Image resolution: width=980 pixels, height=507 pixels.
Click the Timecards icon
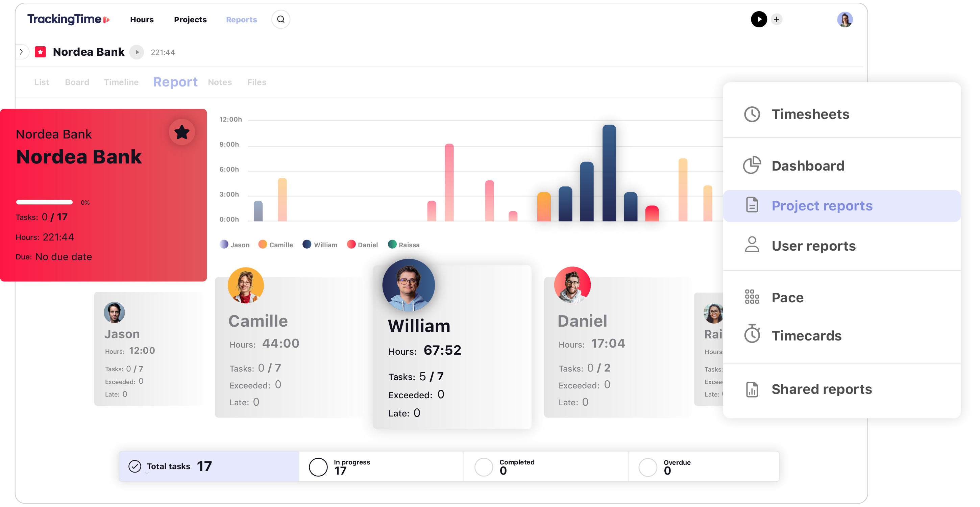coord(752,336)
